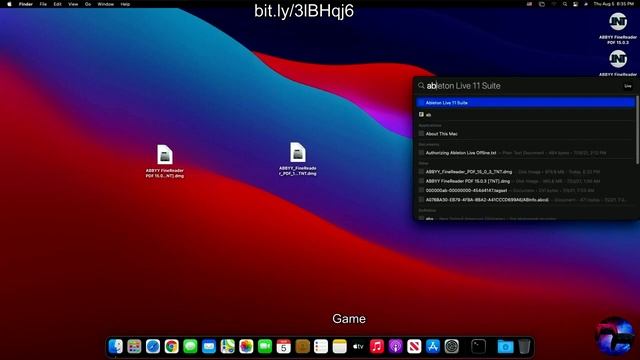Open Launchpad in the Dock
The image size is (640, 360).
point(134,347)
